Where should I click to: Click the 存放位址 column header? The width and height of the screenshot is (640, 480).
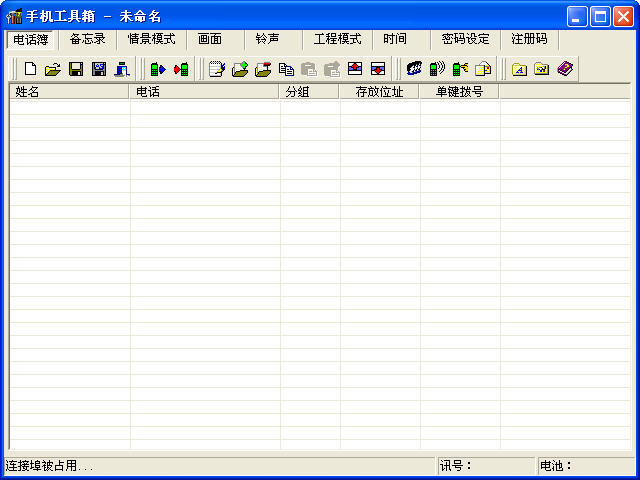tap(379, 92)
